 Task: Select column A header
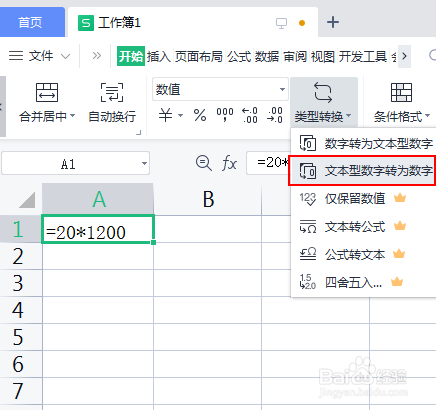[98, 199]
